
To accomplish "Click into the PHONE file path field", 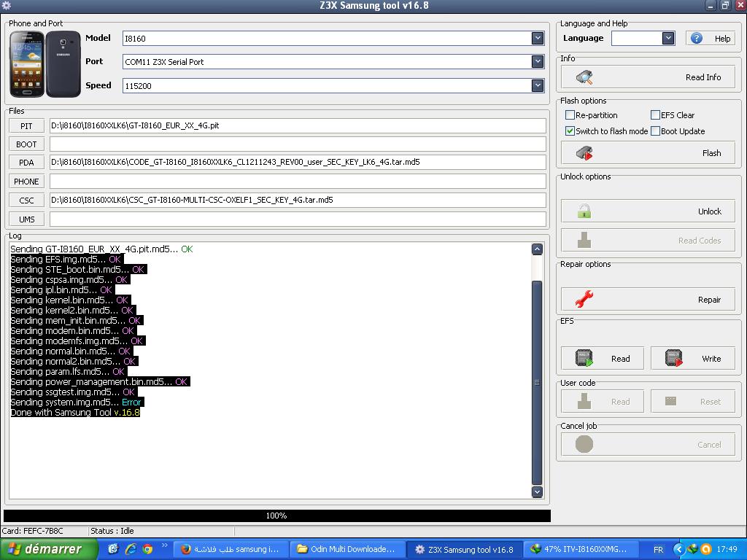I will pyautogui.click(x=298, y=181).
